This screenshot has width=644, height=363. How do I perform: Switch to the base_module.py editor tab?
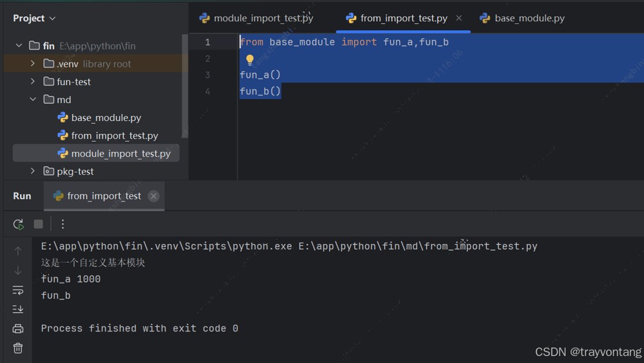pos(522,19)
